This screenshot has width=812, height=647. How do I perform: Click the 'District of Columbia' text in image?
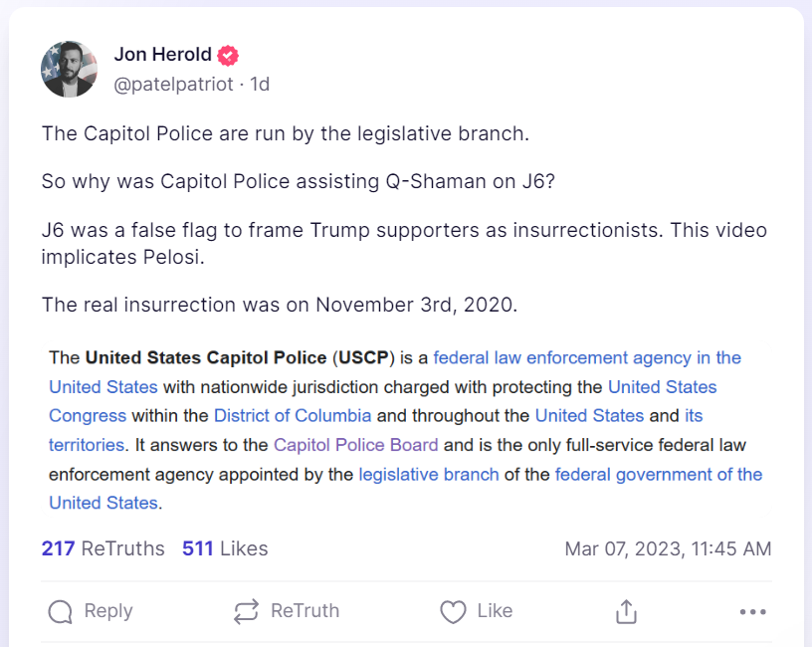[x=293, y=415]
